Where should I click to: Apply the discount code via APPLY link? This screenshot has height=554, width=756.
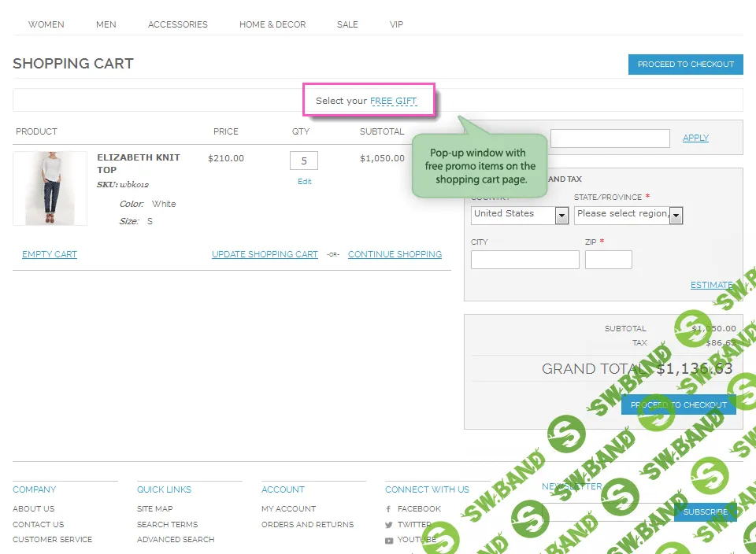pos(695,138)
